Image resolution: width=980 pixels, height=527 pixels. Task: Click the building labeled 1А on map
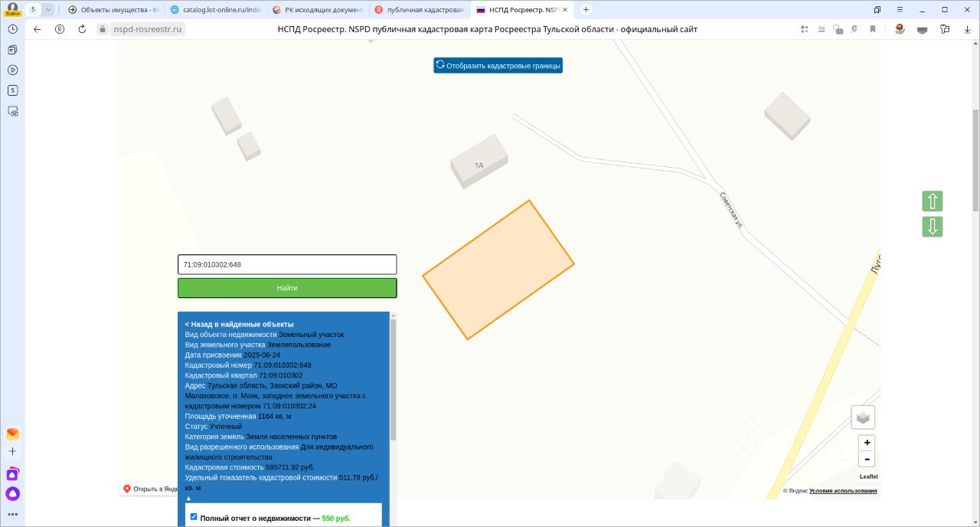479,163
